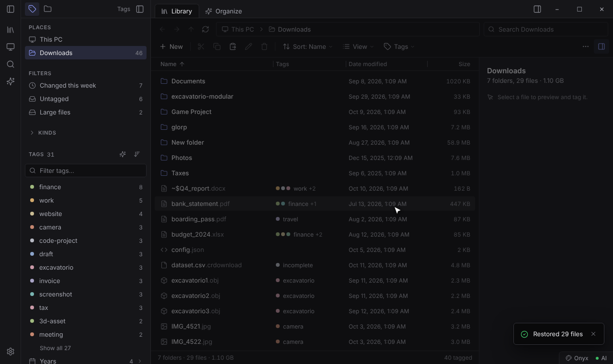The height and width of the screenshot is (364, 613).
Task: Open search from the left rail
Action: click(x=11, y=64)
